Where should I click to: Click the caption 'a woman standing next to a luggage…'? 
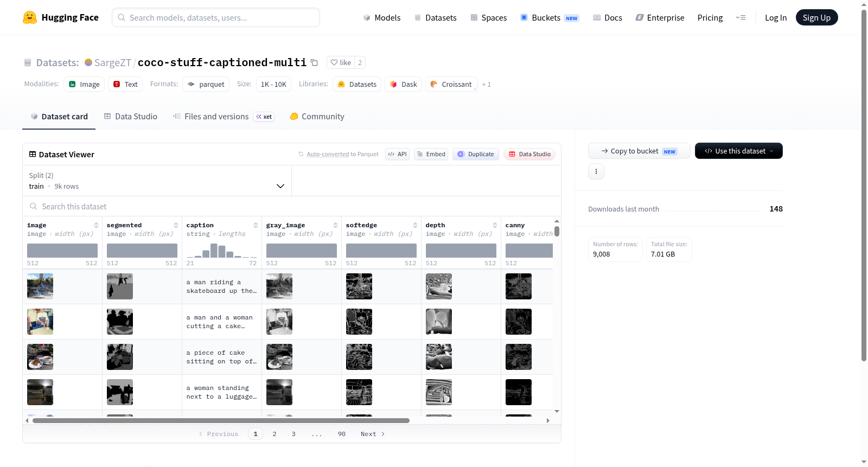pyautogui.click(x=221, y=392)
